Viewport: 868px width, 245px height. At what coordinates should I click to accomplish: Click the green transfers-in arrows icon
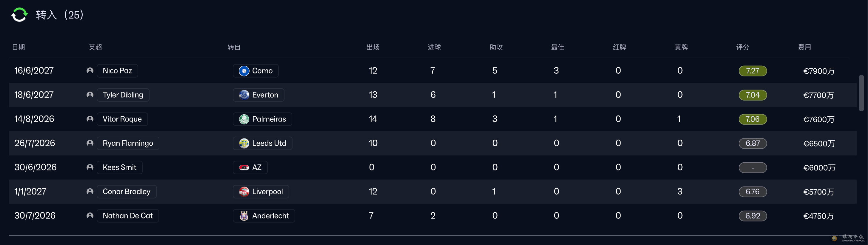click(19, 15)
